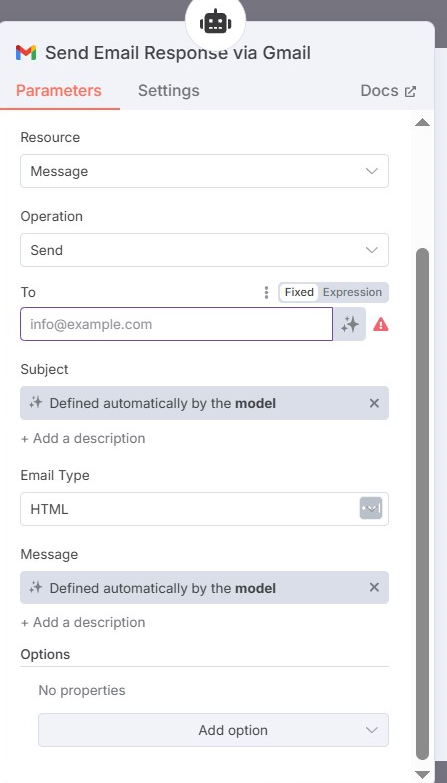Set To field mode to Fixed
Viewport: 447px width, 783px height.
(x=299, y=293)
